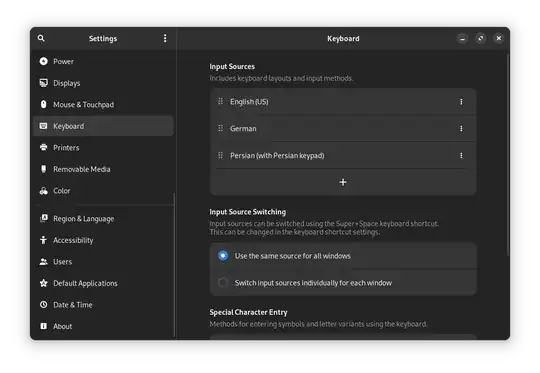Open options menu for Persian keypad layout
The width and height of the screenshot is (540, 373).
click(x=461, y=155)
